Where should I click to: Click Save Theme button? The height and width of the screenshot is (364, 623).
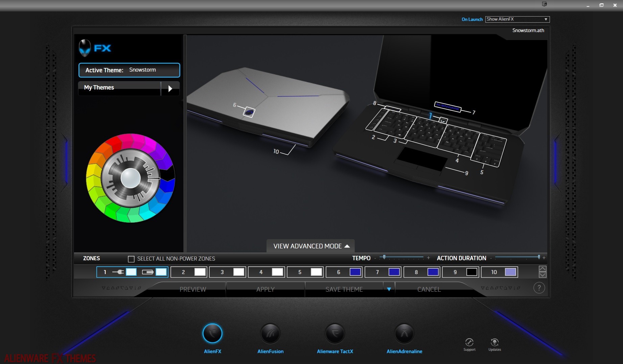344,289
